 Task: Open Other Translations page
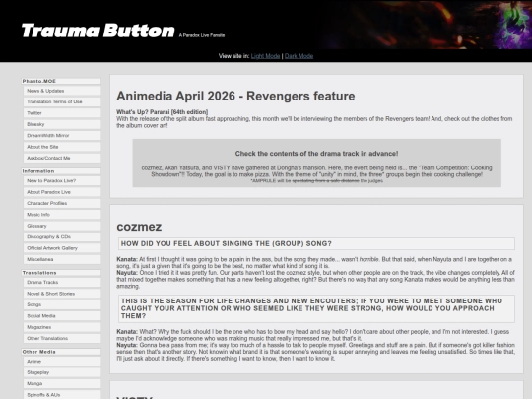click(62, 338)
